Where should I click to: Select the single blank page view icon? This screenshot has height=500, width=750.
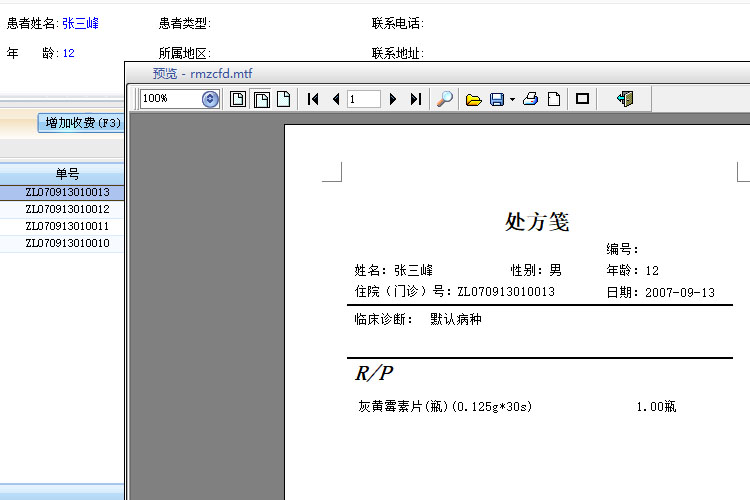point(284,99)
